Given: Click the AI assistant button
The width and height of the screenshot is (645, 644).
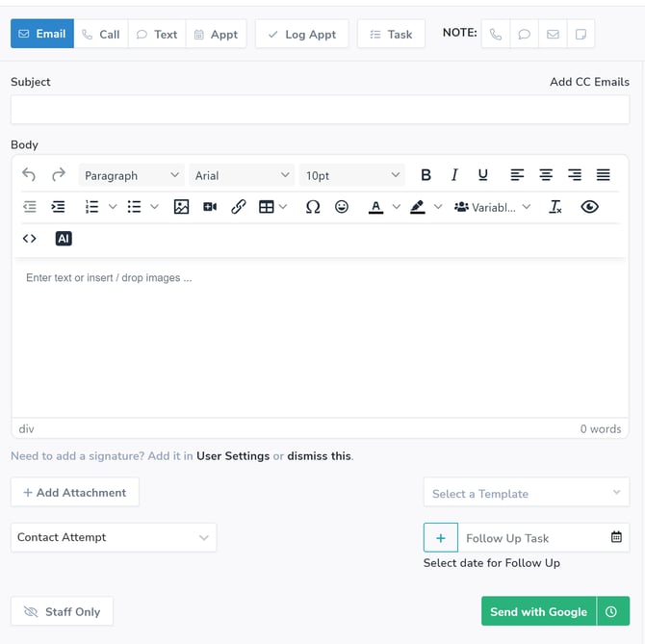Looking at the screenshot, I should click(64, 239).
